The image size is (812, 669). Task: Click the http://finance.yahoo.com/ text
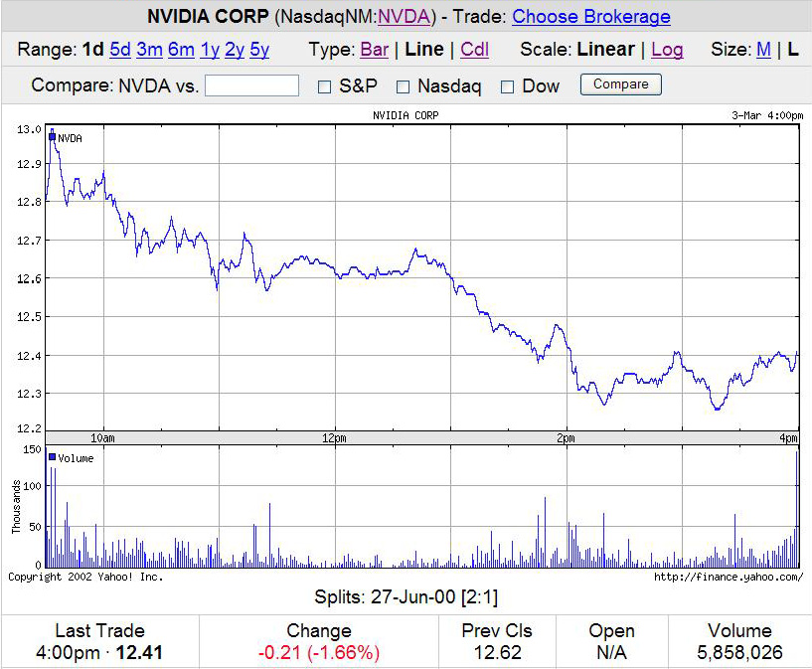(x=729, y=577)
